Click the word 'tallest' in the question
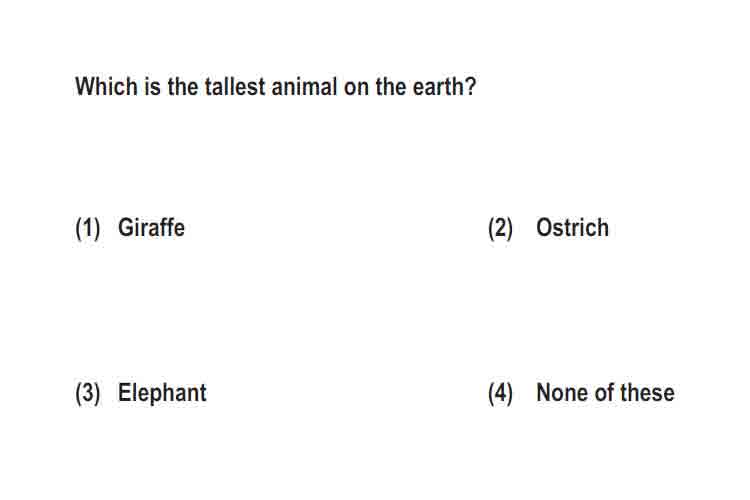This screenshot has height=500, width=750. tap(235, 87)
